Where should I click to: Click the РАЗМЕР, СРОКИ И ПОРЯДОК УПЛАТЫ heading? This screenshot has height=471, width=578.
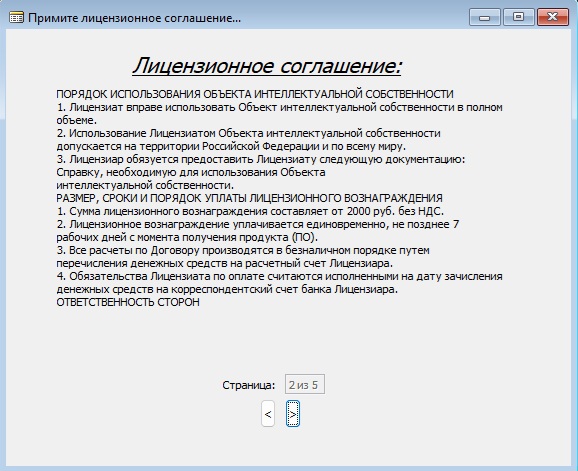(x=249, y=198)
